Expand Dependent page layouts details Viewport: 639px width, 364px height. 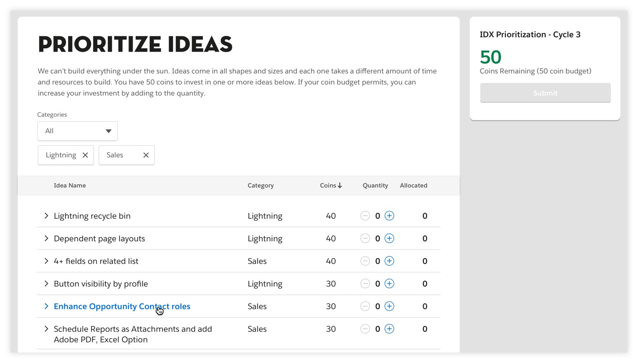click(x=46, y=238)
